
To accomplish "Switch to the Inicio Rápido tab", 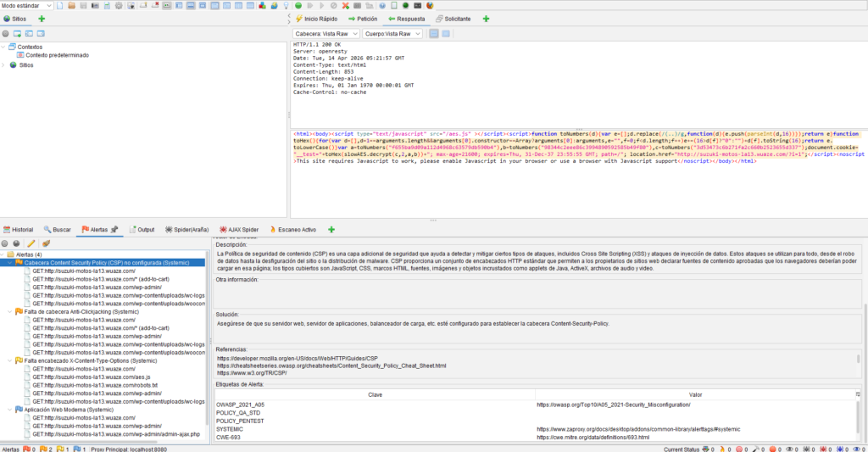I will pyautogui.click(x=317, y=19).
